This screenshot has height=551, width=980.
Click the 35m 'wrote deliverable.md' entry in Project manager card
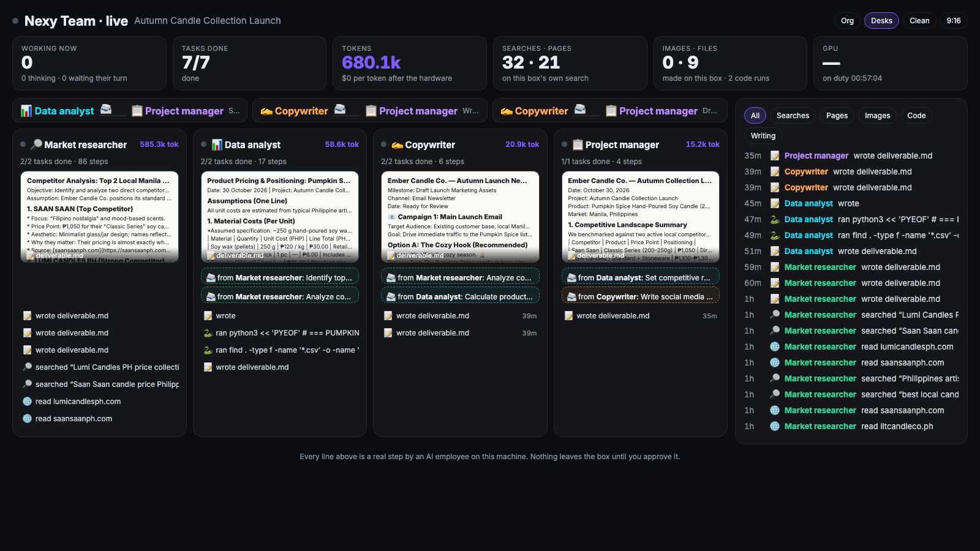[x=641, y=316]
